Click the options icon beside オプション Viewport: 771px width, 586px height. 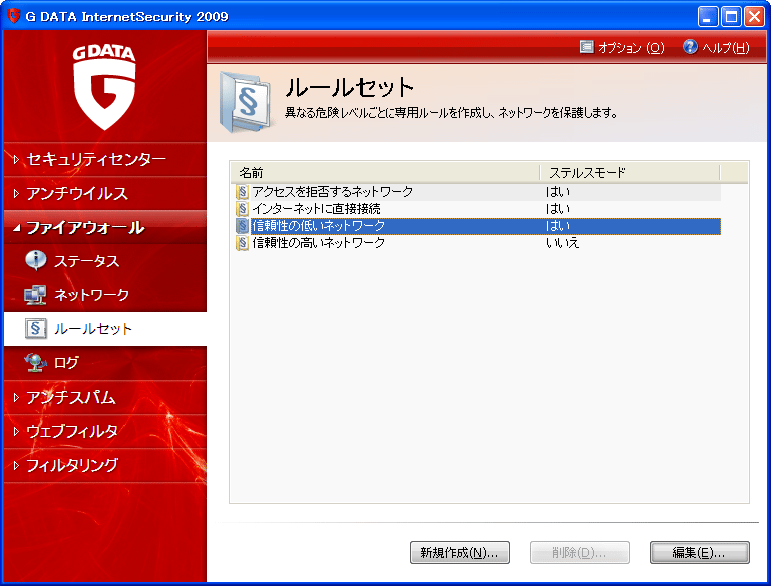587,47
